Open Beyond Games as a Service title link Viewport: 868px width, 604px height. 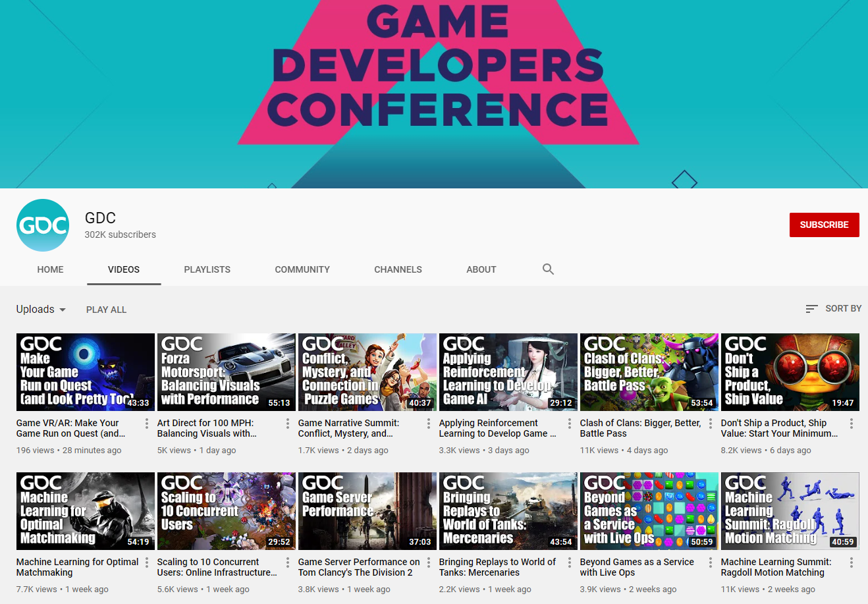[x=637, y=567]
